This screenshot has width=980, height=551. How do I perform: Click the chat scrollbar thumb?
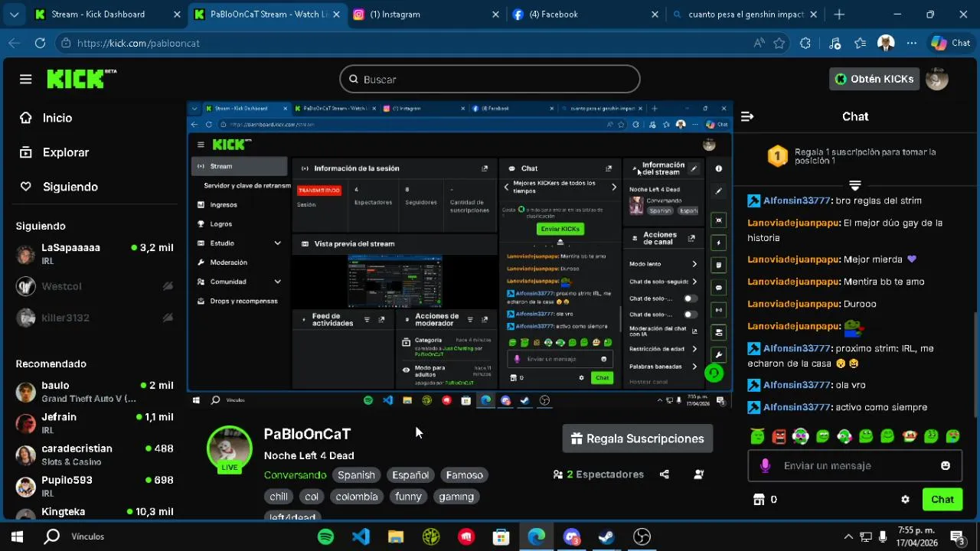(x=975, y=365)
